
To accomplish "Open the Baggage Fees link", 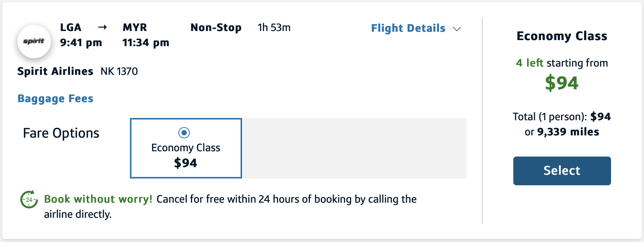I will pos(55,98).
